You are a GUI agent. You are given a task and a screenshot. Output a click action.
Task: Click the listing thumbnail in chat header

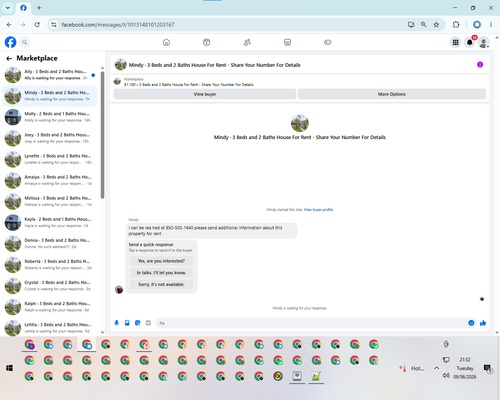[121, 64]
